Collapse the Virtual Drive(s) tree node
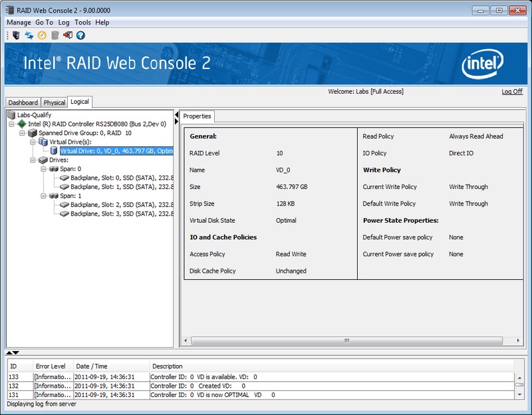This screenshot has width=532, height=415. tap(33, 142)
